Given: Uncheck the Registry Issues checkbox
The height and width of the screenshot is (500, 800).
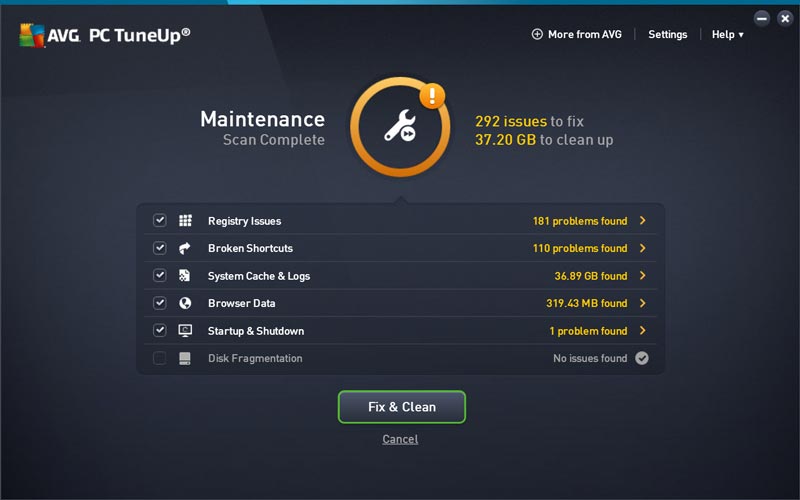Looking at the screenshot, I should [160, 220].
